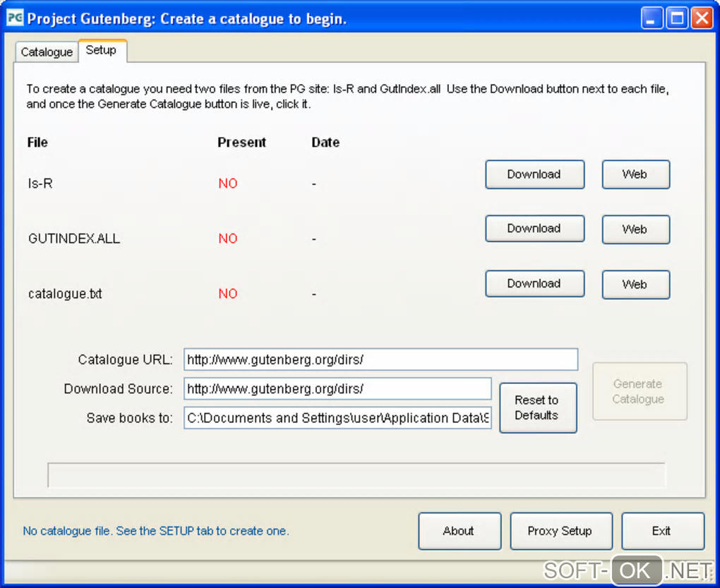Select the ls-R file name text
720x588 pixels.
(x=40, y=184)
